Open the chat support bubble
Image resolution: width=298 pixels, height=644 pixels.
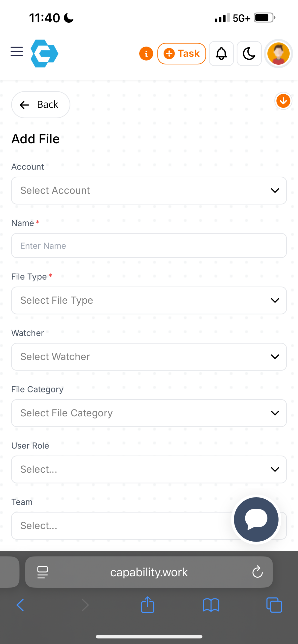click(x=256, y=519)
